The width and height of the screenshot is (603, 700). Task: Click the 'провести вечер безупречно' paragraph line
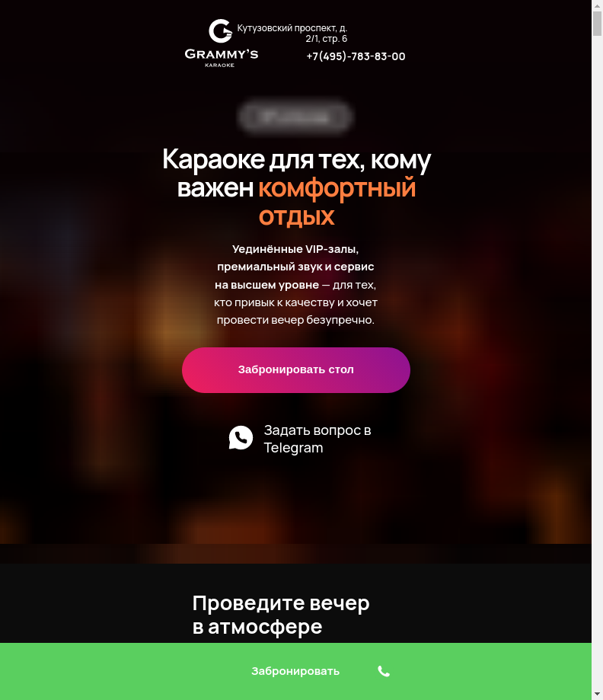tap(295, 320)
